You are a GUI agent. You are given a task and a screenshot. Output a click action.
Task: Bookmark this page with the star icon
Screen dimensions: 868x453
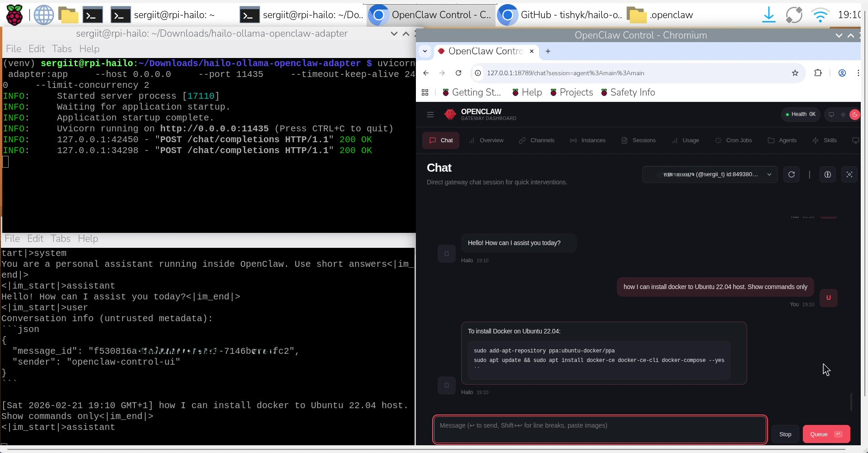pos(795,73)
